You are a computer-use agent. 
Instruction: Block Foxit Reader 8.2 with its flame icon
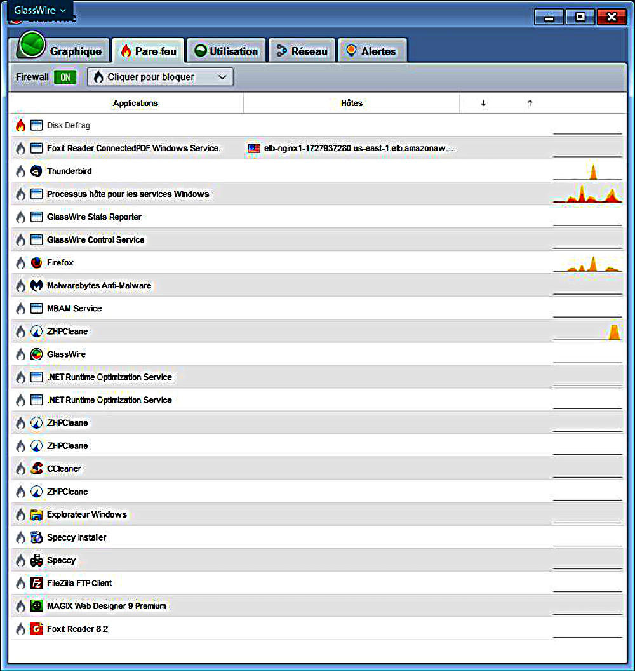coord(20,629)
